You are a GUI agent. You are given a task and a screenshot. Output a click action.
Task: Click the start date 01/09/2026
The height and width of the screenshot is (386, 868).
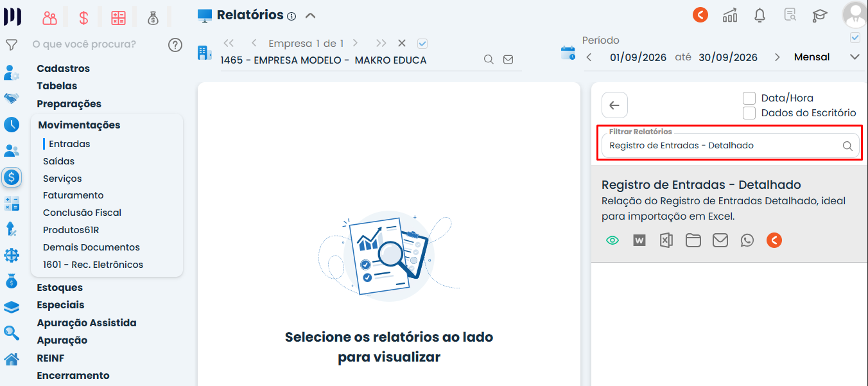coord(639,57)
